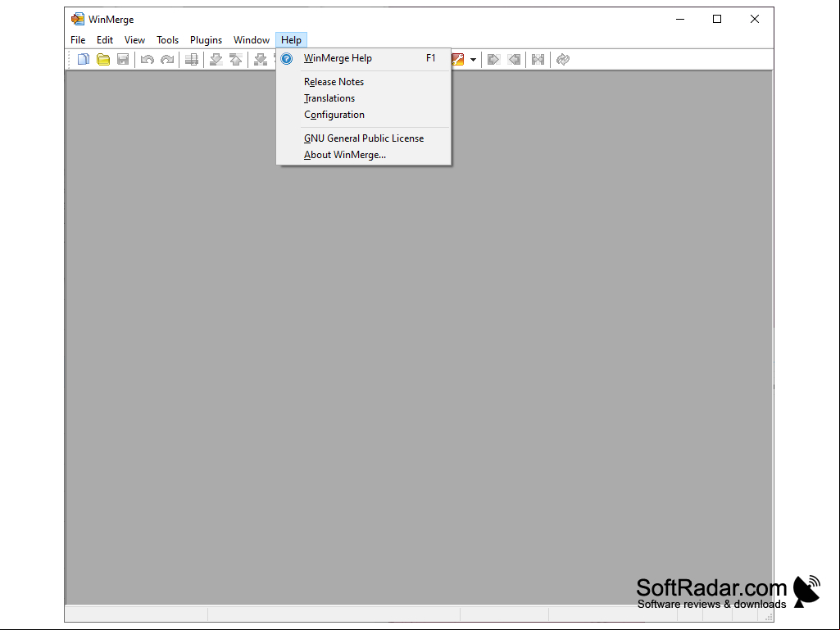Maximize the WinMerge window

point(717,20)
